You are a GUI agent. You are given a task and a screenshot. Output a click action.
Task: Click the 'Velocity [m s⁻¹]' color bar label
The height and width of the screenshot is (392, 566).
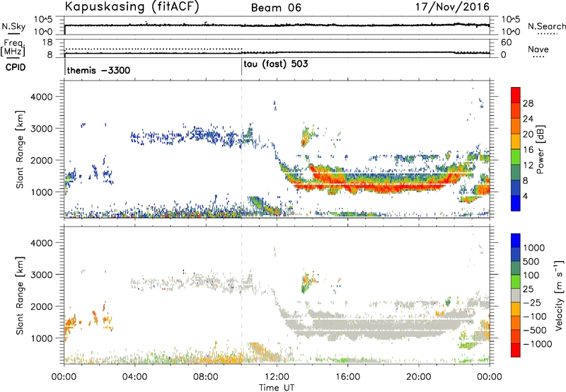tap(559, 294)
